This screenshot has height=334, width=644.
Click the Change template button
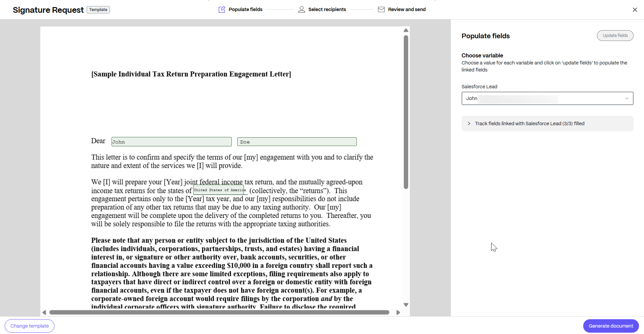[30, 326]
